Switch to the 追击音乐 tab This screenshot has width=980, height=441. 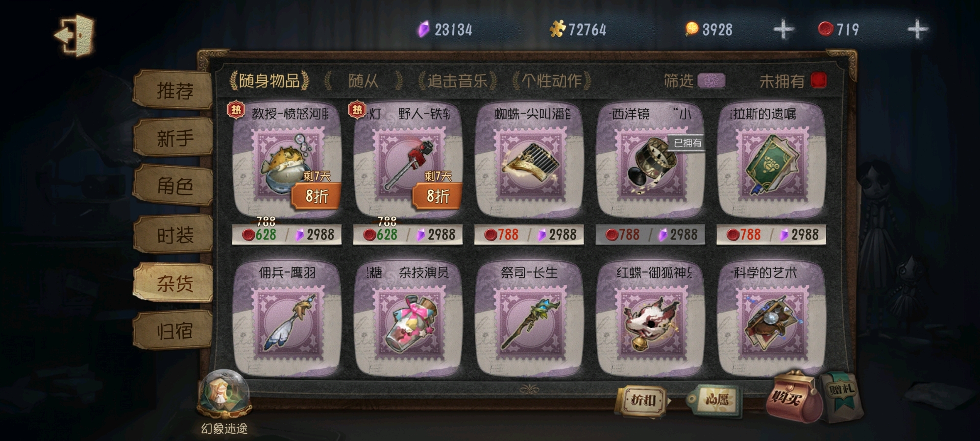pos(457,80)
